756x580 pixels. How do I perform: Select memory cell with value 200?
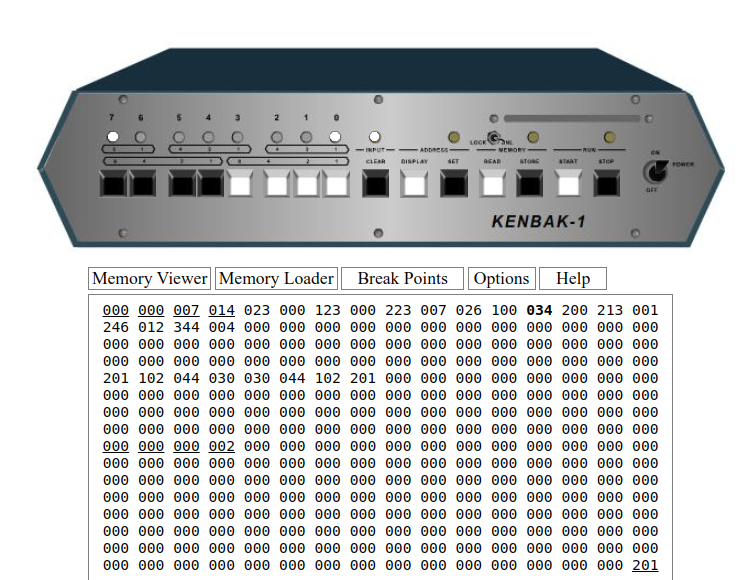pyautogui.click(x=575, y=310)
